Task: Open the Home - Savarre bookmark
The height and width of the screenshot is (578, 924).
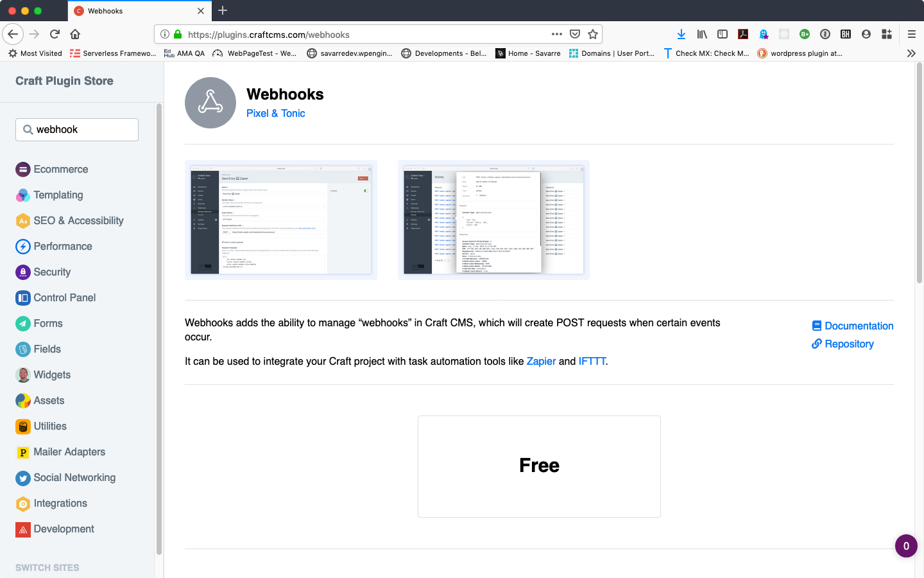Action: coord(528,53)
